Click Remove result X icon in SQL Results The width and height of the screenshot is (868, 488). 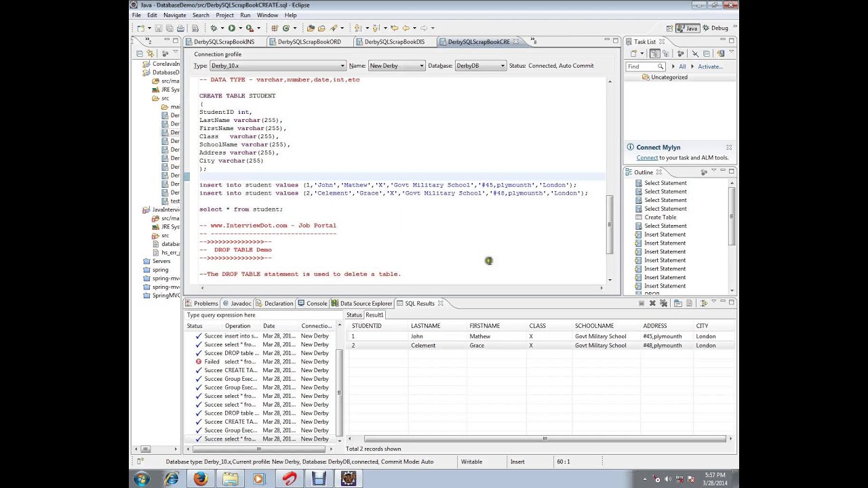coord(652,303)
